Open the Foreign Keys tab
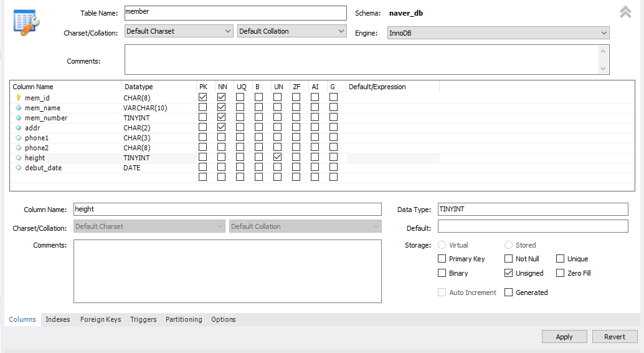This screenshot has height=353, width=644. point(101,319)
